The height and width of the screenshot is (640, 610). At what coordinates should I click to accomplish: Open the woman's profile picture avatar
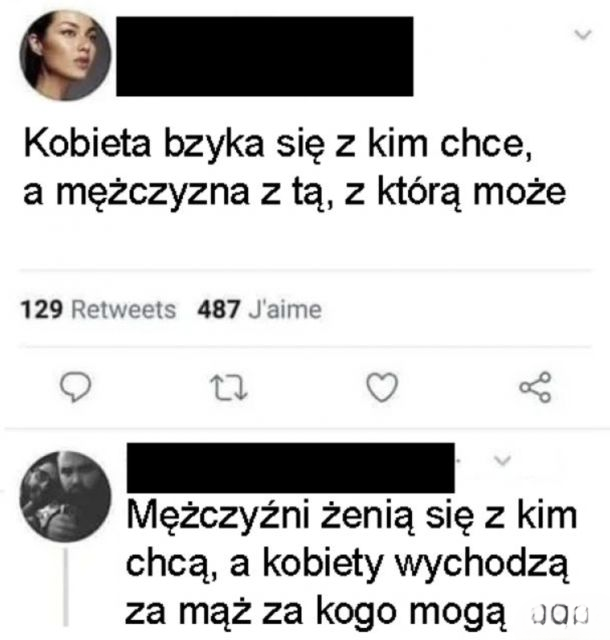65,55
